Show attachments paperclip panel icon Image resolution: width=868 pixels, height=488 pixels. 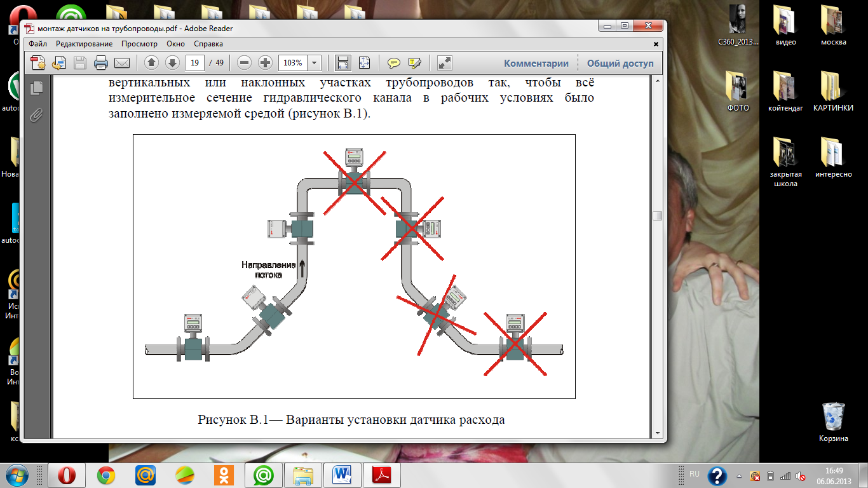[x=37, y=115]
